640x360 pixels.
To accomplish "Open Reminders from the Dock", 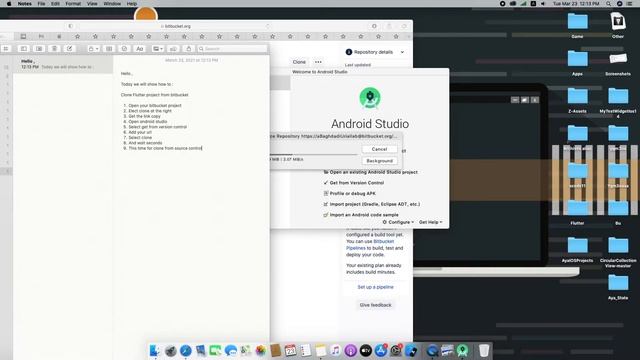I will [306, 350].
